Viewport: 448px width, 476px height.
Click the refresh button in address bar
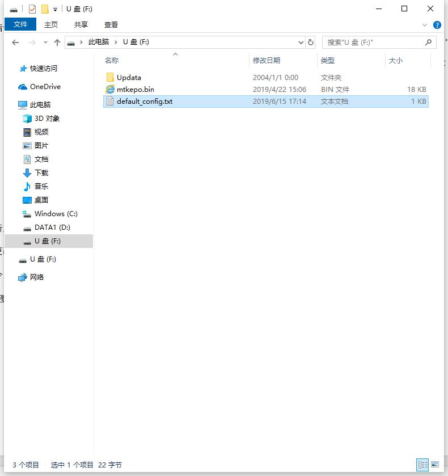point(311,43)
